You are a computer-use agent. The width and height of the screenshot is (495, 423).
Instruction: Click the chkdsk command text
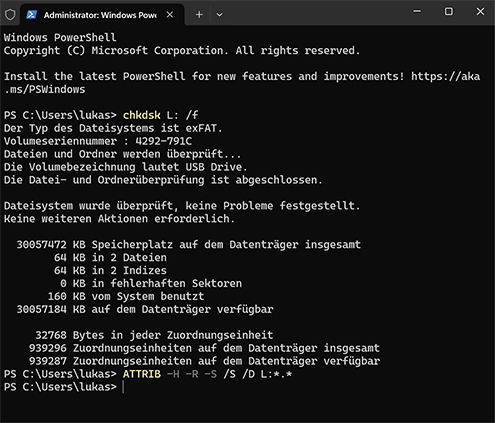[142, 115]
